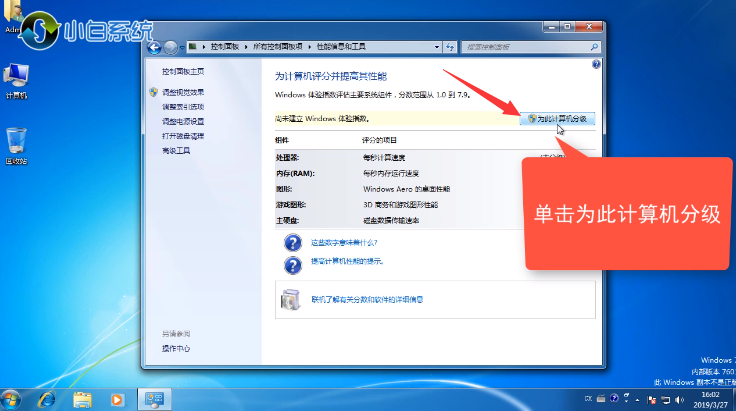This screenshot has width=736, height=411.
Task: Click 控制面板 breadcrumb segment
Action: pos(224,47)
